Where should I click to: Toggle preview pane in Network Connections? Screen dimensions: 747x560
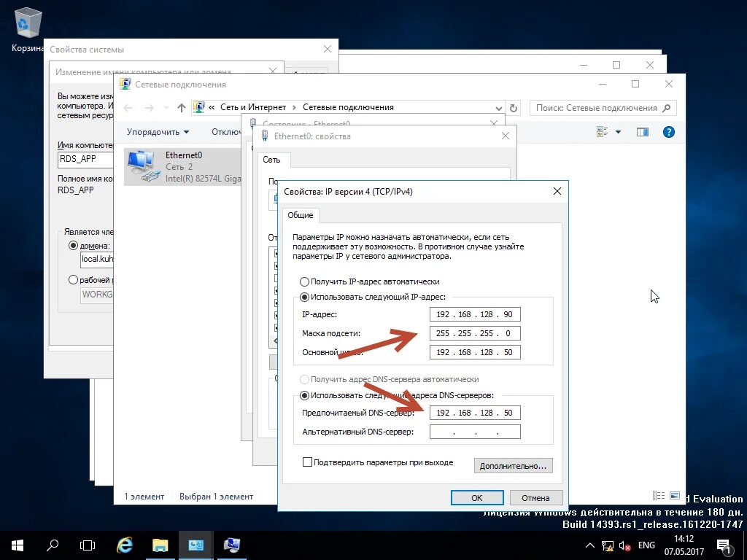pos(643,132)
